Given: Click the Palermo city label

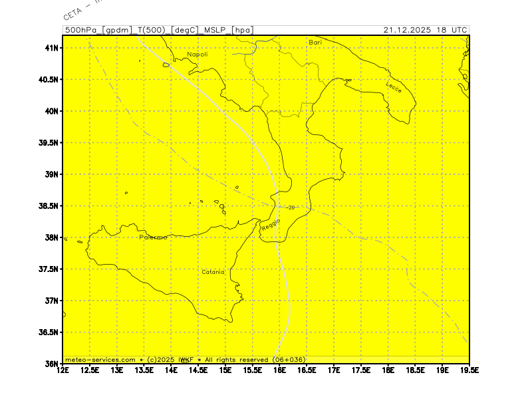Looking at the screenshot, I should pos(154,237).
